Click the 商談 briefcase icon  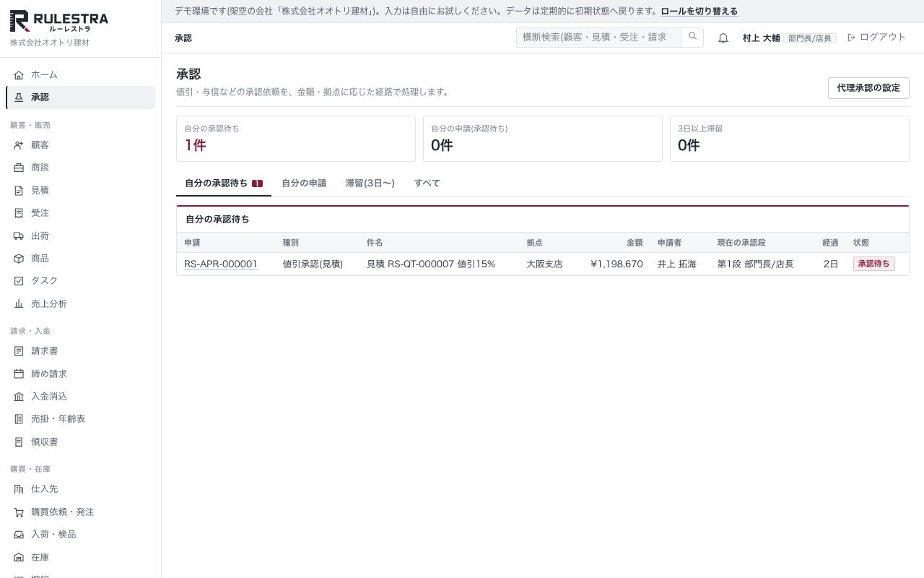[x=19, y=168]
